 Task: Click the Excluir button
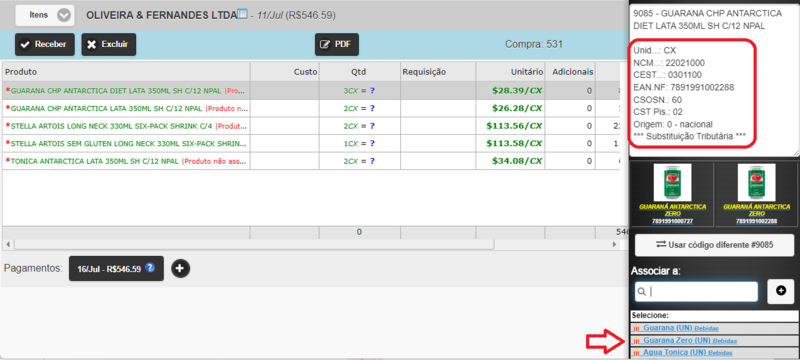pos(108,44)
